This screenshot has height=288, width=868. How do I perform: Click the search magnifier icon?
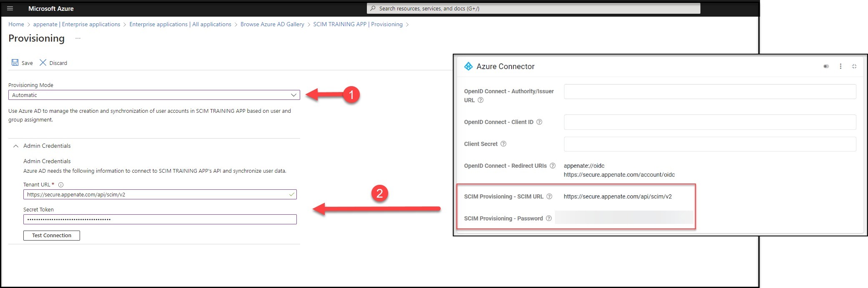point(373,8)
